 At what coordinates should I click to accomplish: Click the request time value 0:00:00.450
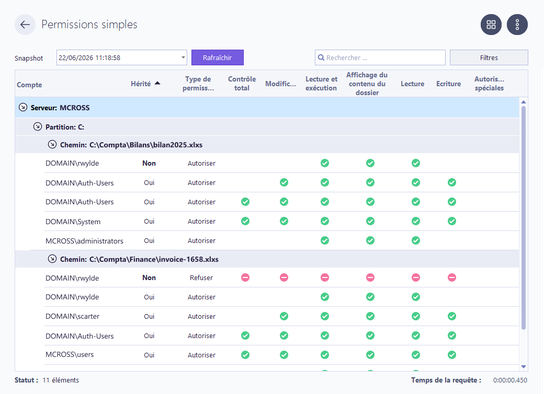coord(510,380)
